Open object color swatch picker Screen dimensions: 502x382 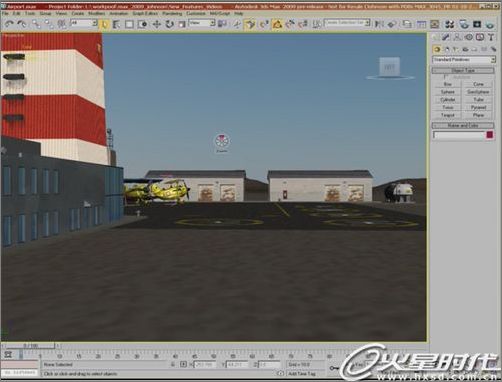(x=489, y=135)
